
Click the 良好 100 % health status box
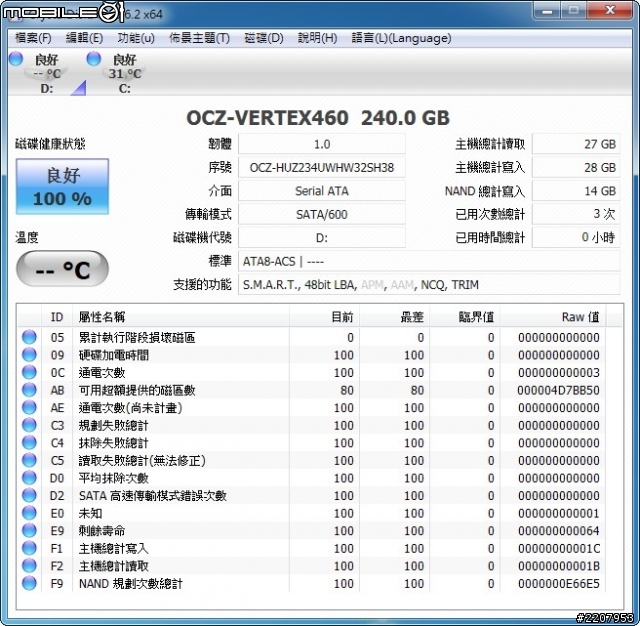click(62, 186)
